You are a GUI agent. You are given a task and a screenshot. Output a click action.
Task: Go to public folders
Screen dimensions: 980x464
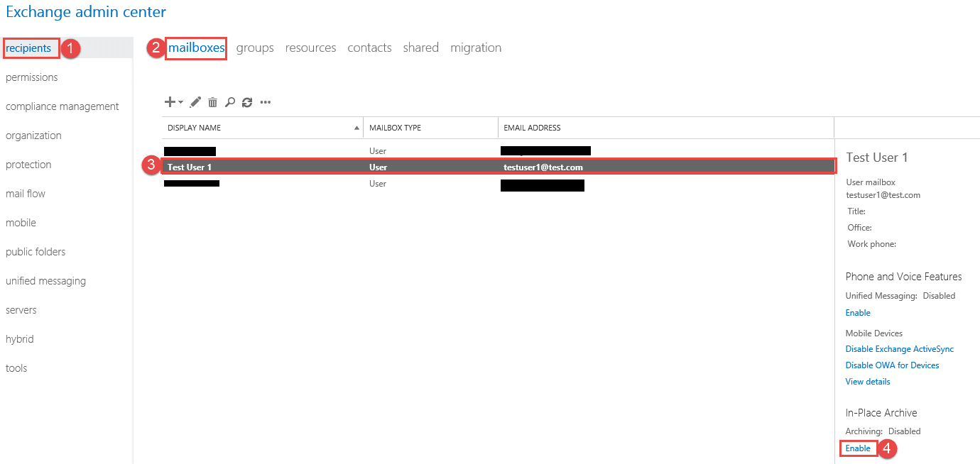tap(36, 252)
